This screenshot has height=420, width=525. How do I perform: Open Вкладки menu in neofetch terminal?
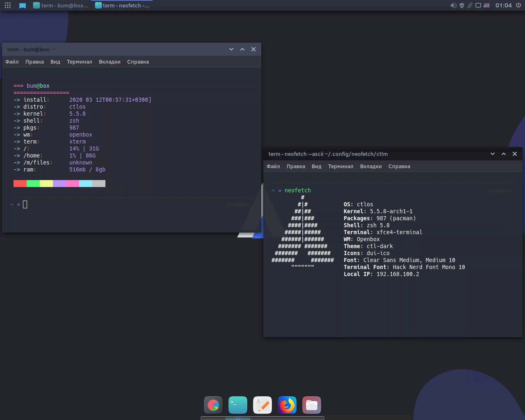pyautogui.click(x=371, y=166)
